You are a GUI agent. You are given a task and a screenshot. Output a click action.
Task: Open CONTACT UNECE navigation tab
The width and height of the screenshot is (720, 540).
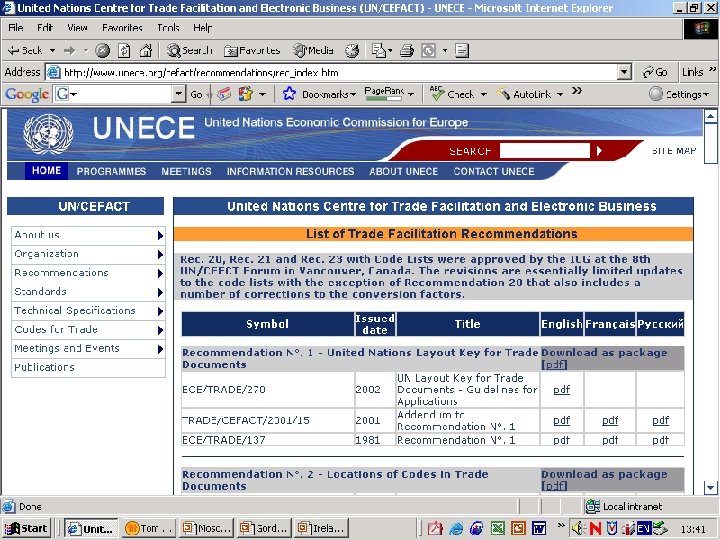pyautogui.click(x=494, y=171)
